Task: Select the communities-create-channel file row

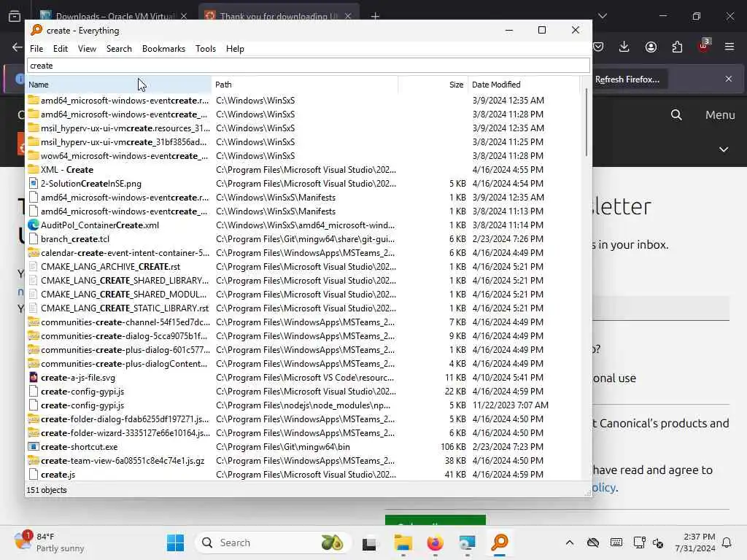Action: point(304,322)
